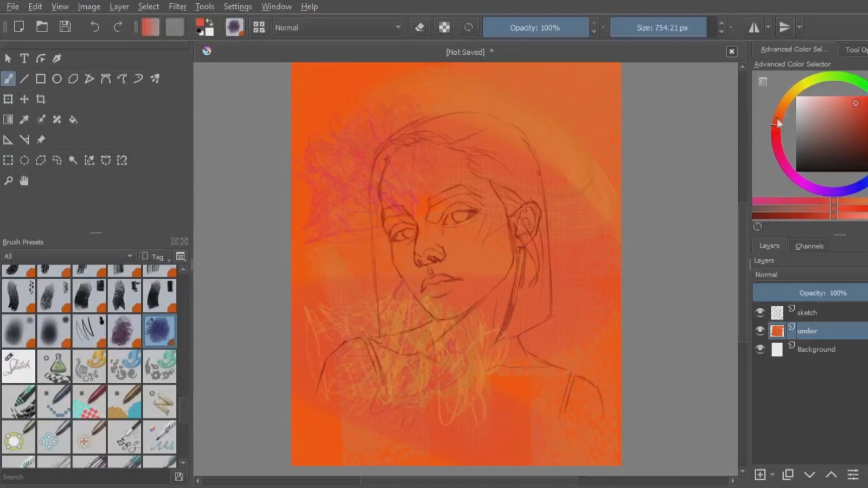Select the Fill bucket tool
Screen dimensions: 868x488
(x=73, y=119)
